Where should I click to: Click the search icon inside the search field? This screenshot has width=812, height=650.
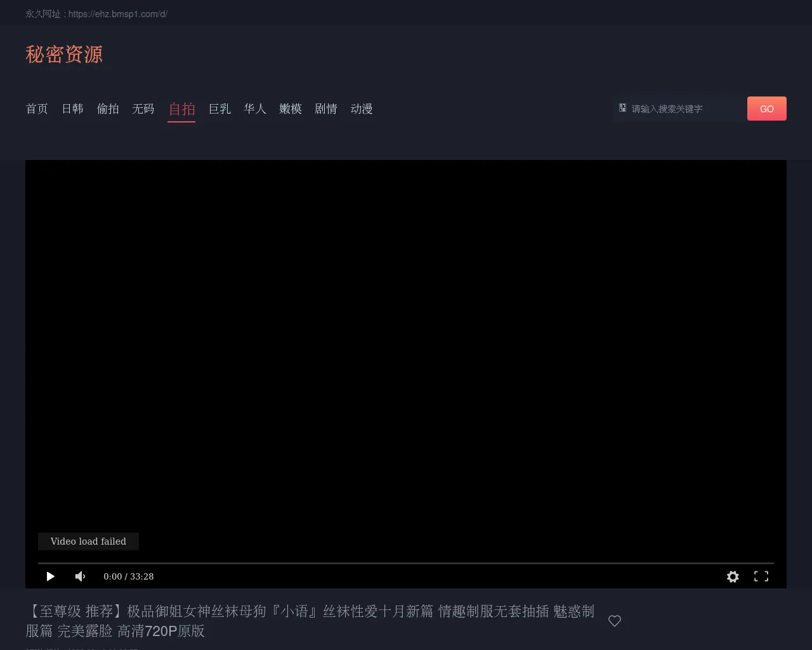[623, 109]
